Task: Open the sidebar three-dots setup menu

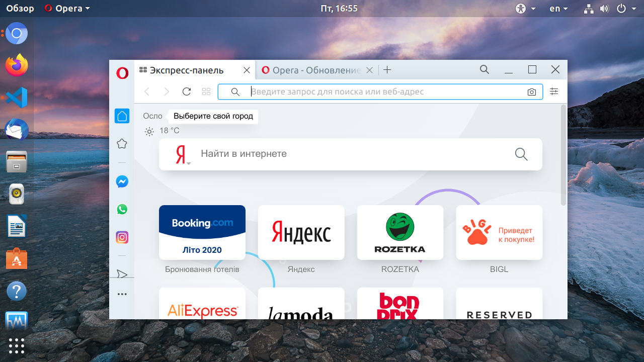Action: [122, 294]
